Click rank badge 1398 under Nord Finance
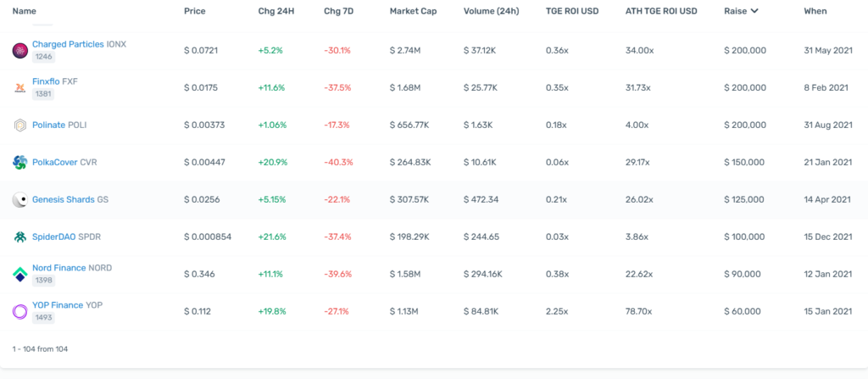Viewport: 868px width, 379px height. 43,281
